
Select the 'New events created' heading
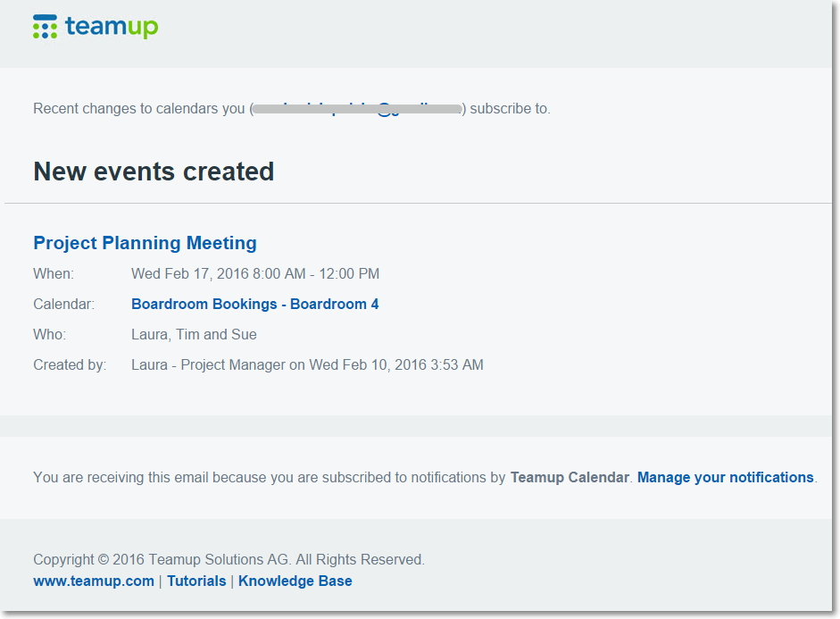tap(154, 172)
